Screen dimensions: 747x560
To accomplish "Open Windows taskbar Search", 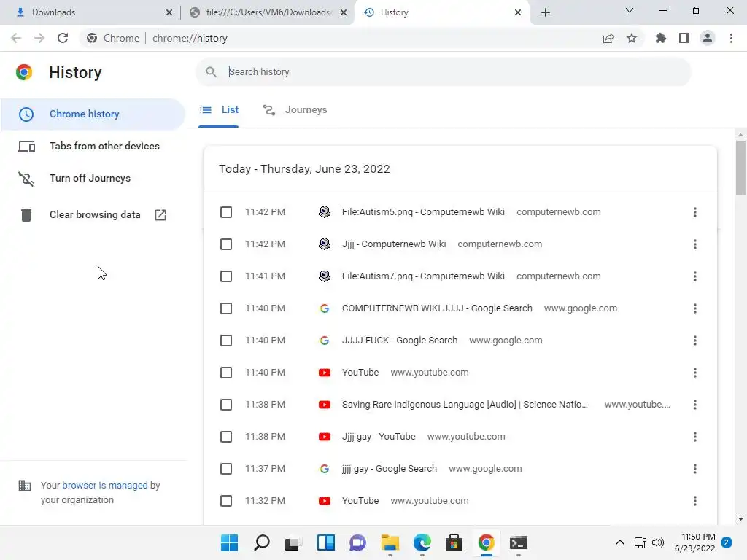I will pos(262,542).
